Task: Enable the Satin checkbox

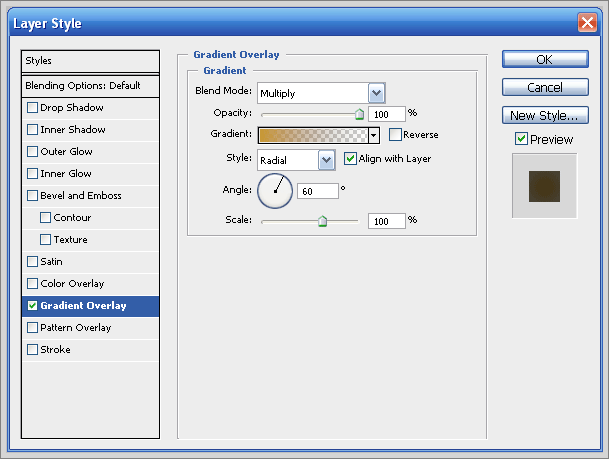Action: [32, 261]
